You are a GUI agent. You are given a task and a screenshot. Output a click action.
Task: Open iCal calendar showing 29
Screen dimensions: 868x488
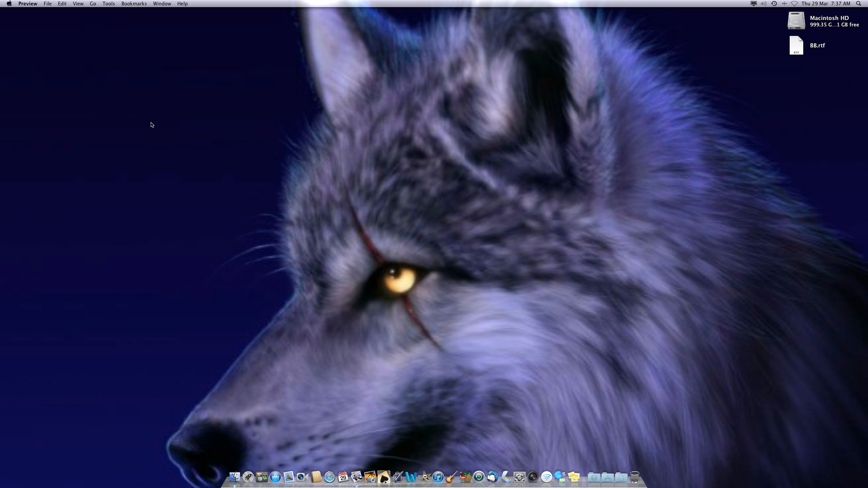coord(343,477)
